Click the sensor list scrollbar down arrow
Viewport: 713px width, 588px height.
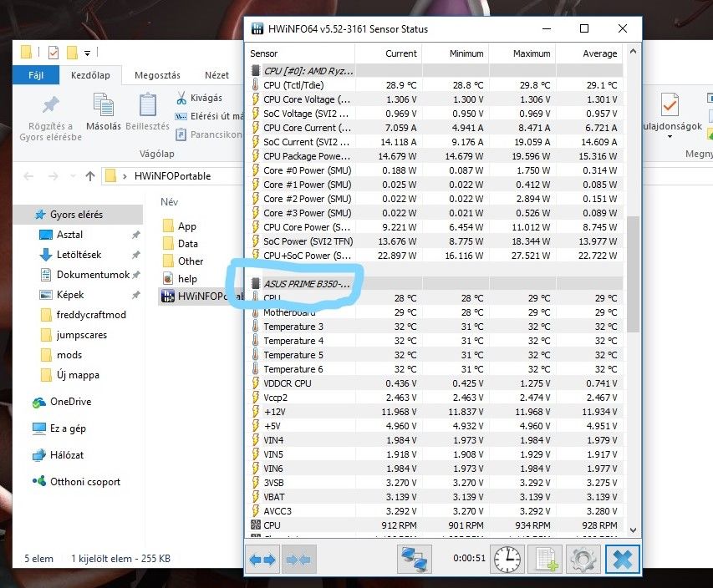click(x=633, y=530)
